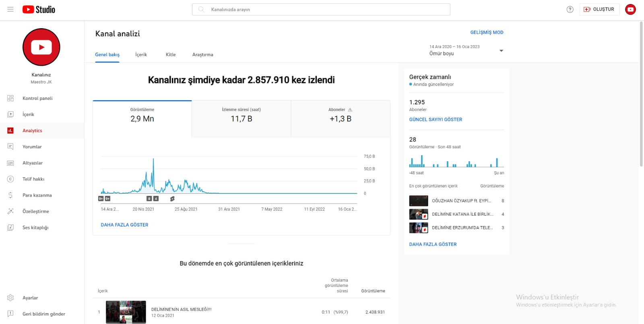Screen dimensions: 644x324
Task: Switch to Araştırma tab
Action: (202, 54)
